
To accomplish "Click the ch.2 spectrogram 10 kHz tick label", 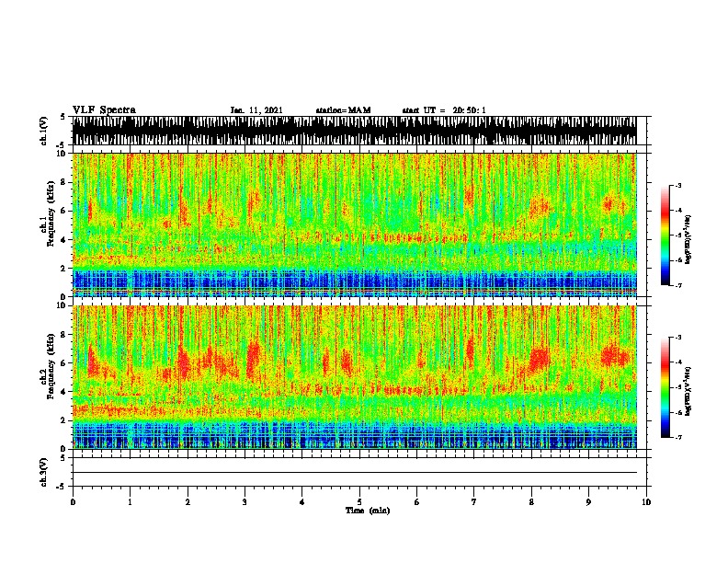I will pyautogui.click(x=63, y=305).
